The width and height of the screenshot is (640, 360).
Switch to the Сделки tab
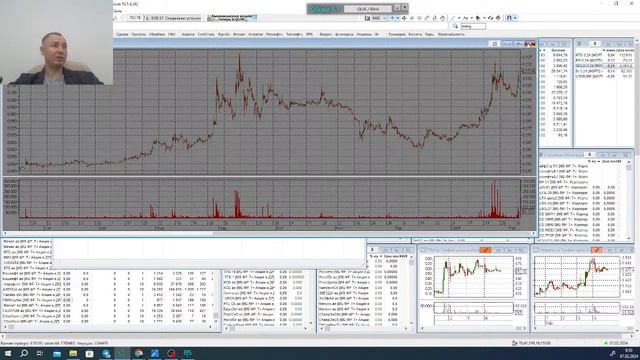[122, 35]
